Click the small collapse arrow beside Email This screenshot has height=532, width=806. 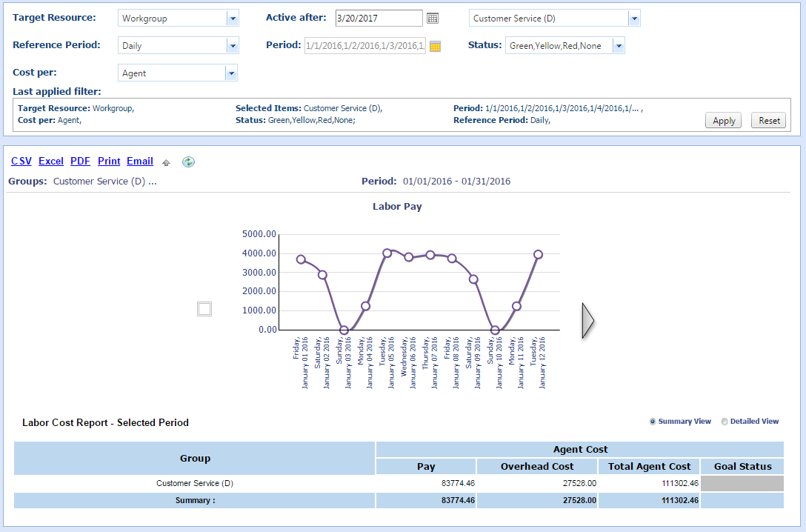(x=167, y=162)
